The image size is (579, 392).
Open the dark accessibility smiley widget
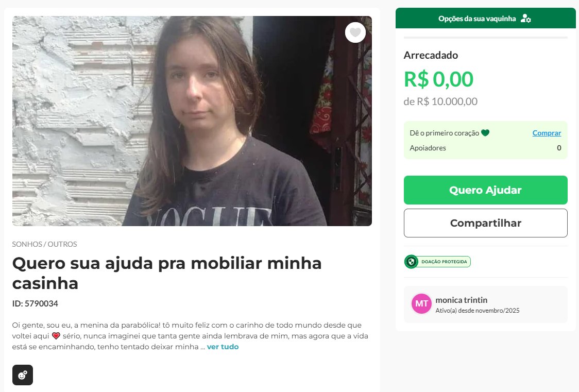pyautogui.click(x=23, y=375)
